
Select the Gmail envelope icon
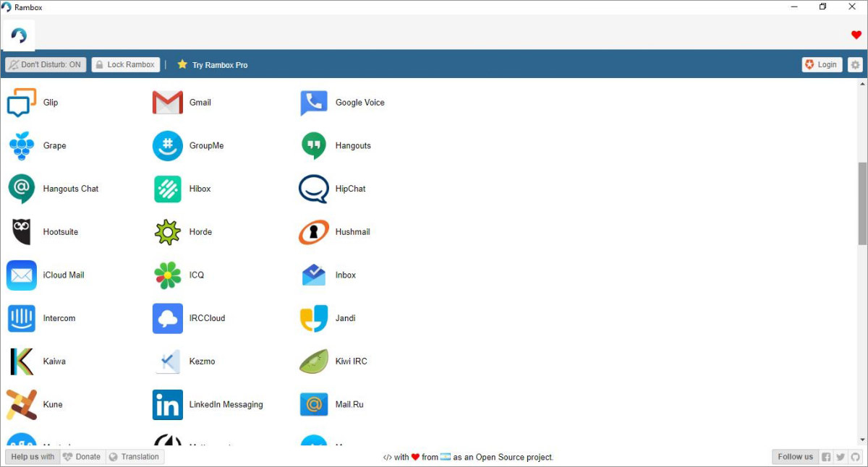coord(168,103)
